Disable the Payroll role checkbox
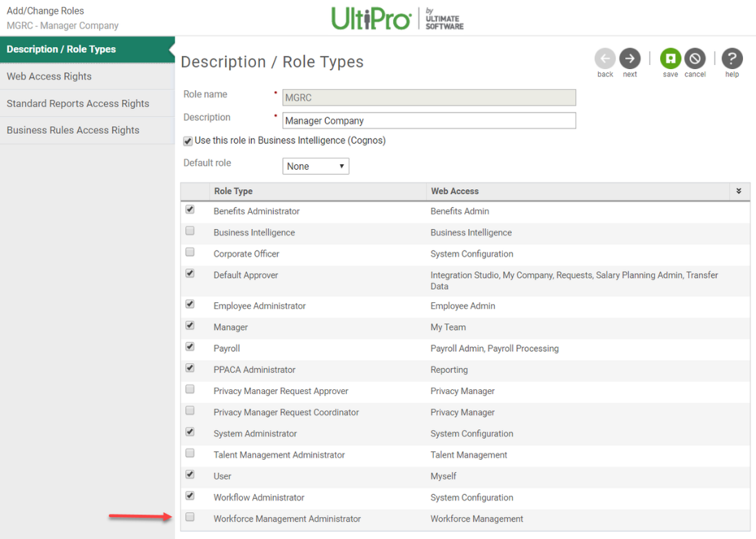Screen dimensions: 756x539 [190, 347]
